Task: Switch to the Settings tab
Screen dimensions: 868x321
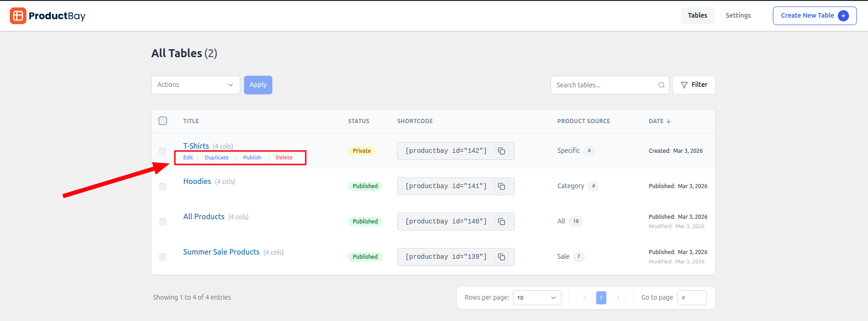Action: coord(738,15)
